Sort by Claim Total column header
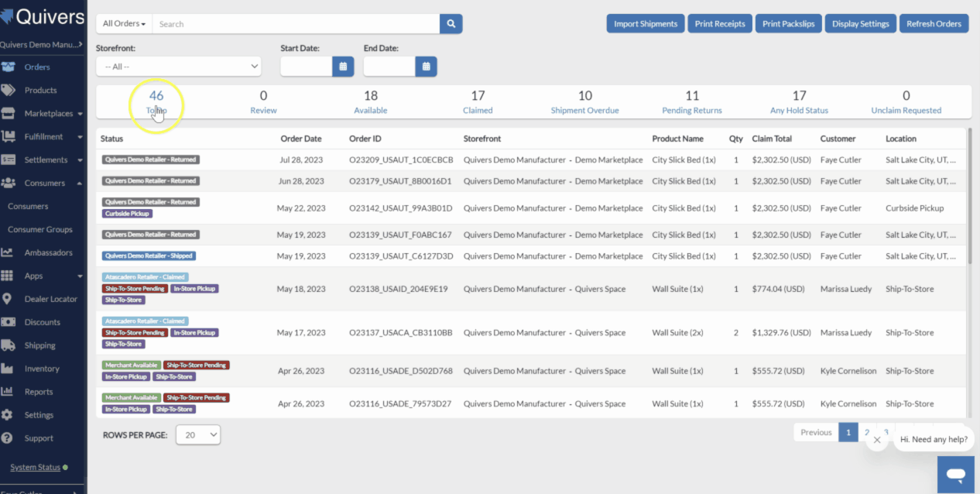Viewport: 980px width, 494px height. (x=772, y=139)
